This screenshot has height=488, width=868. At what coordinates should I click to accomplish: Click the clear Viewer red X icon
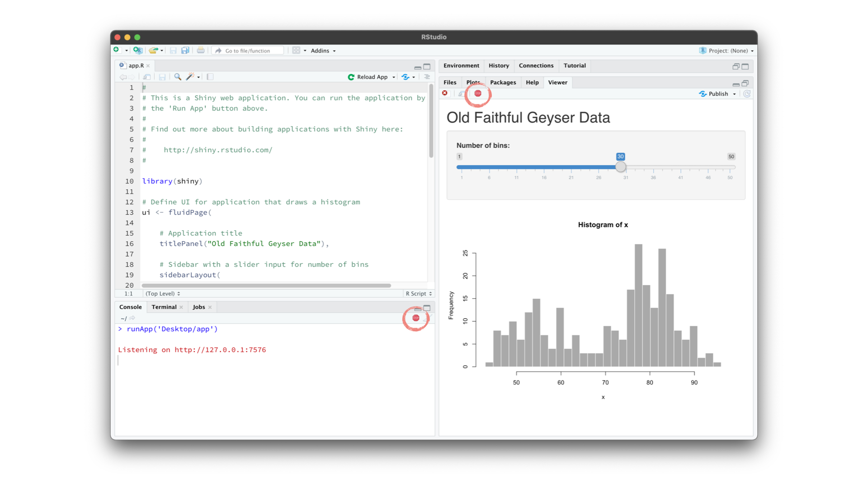445,93
